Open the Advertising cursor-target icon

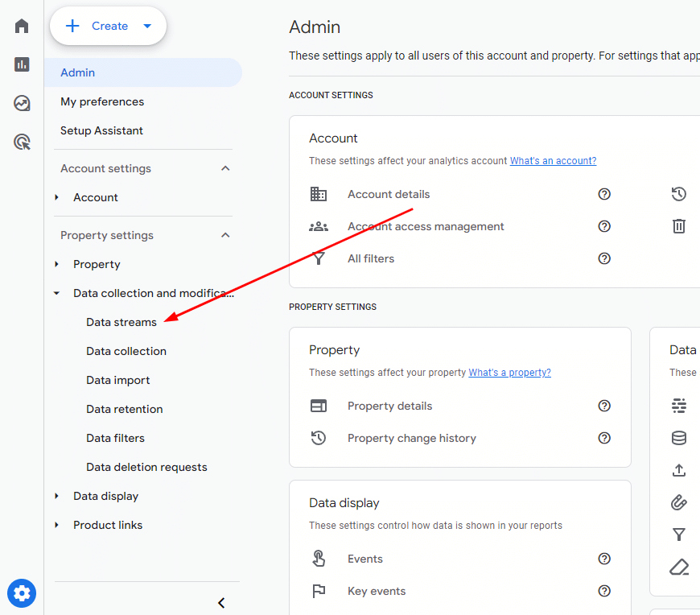pos(22,142)
